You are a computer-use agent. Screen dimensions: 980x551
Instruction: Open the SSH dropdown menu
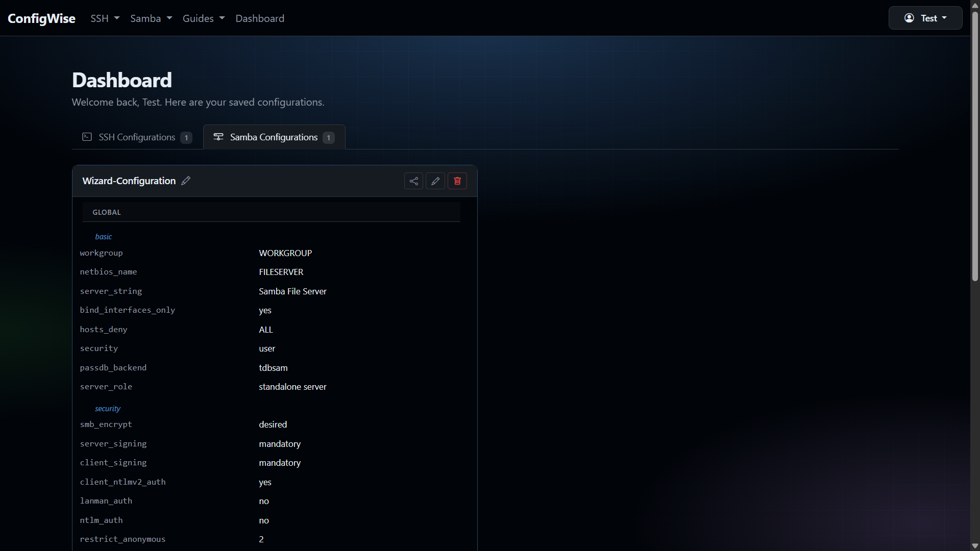coord(105,18)
